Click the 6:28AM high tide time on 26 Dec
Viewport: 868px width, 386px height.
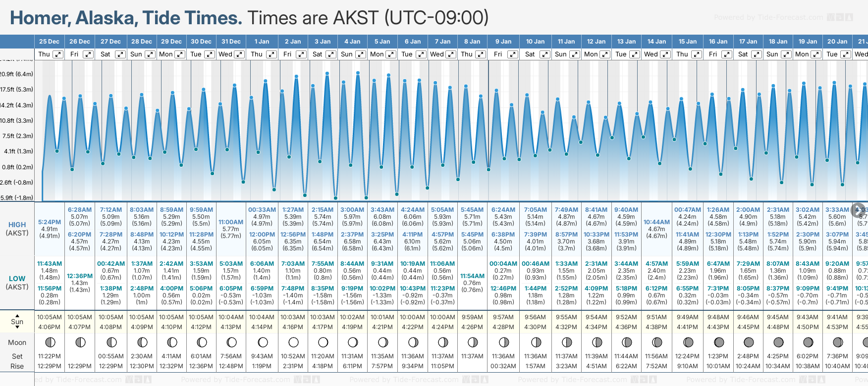pyautogui.click(x=80, y=210)
